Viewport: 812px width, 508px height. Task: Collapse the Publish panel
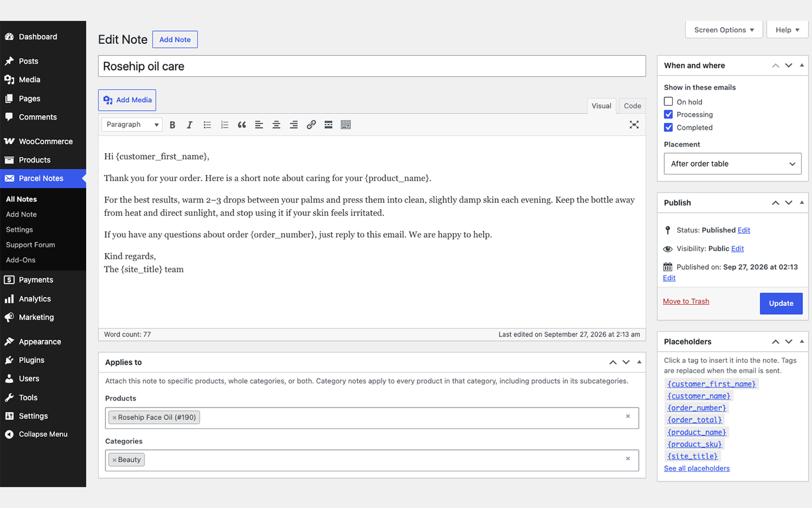tap(802, 203)
